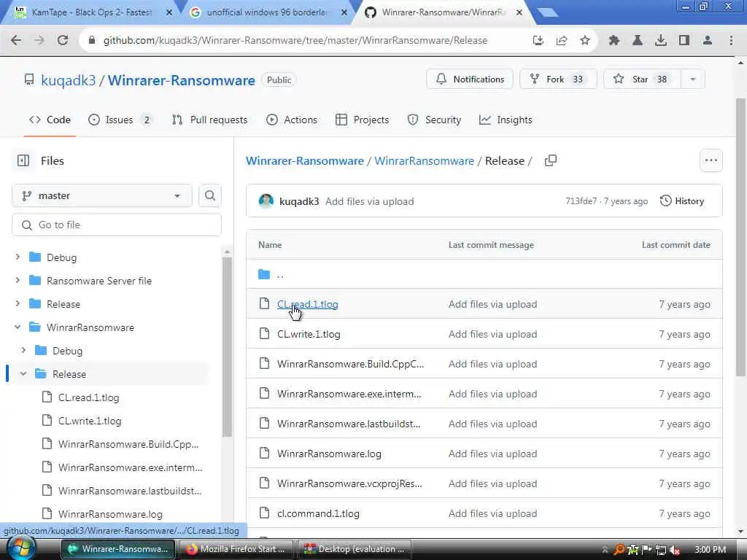Click the file tree scrollbar
The image size is (747, 560).
[x=228, y=347]
